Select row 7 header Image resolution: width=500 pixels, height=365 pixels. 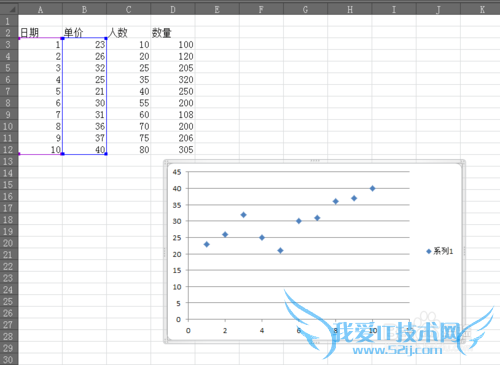point(9,91)
